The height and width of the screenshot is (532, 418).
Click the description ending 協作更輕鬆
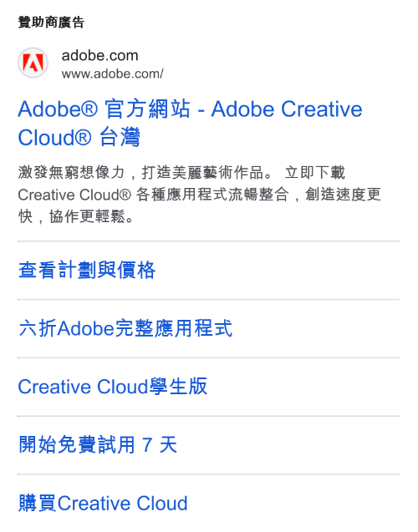click(x=76, y=216)
